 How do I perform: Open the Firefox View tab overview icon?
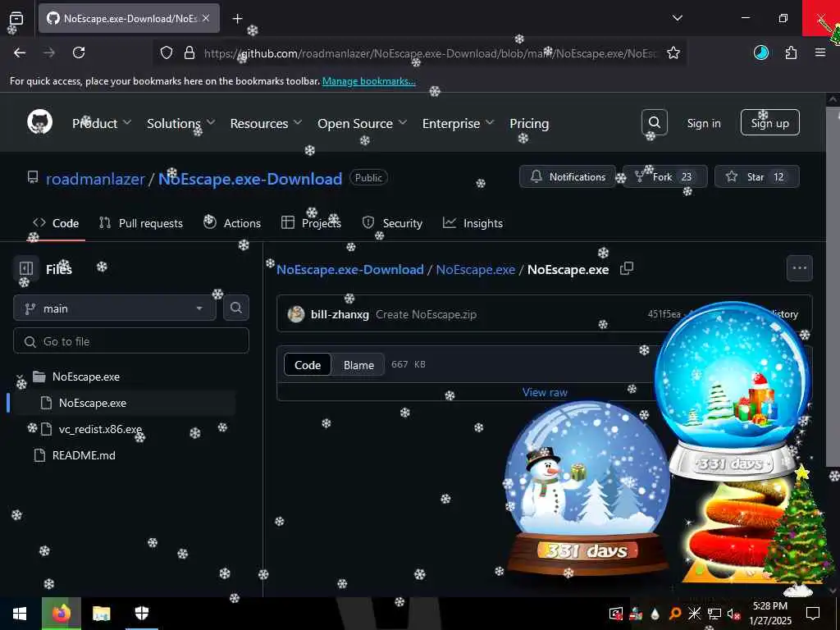pyautogui.click(x=16, y=18)
